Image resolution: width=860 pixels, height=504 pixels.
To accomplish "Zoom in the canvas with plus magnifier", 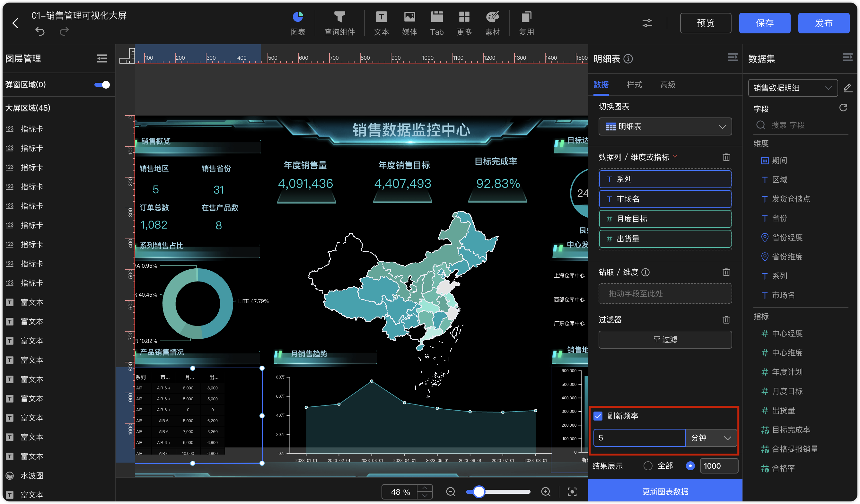I will tap(546, 492).
